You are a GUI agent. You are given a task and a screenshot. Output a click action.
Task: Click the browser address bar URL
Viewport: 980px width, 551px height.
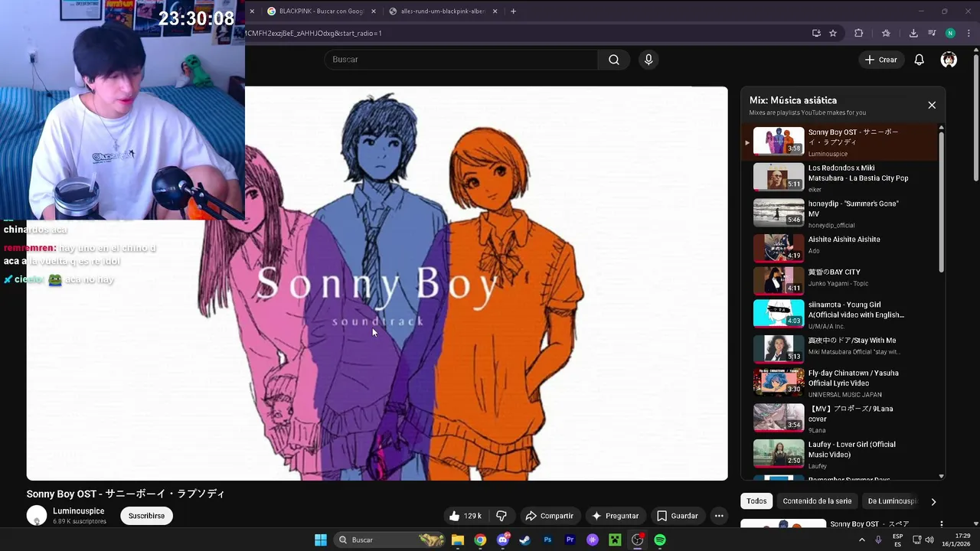[313, 33]
